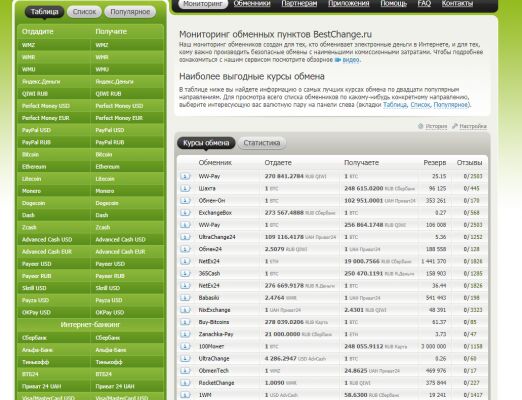Click the Список link in description text
Image resolution: width=522 pixels, height=400 pixels.
420,105
